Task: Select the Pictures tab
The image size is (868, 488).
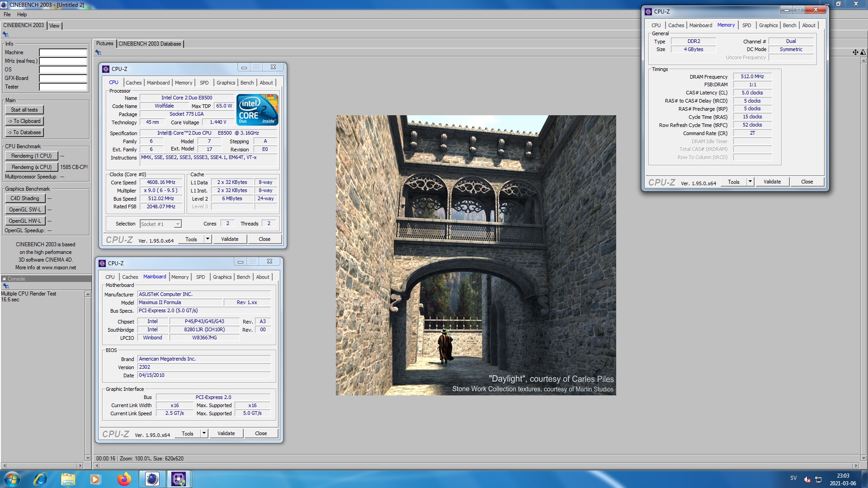Action: (104, 43)
